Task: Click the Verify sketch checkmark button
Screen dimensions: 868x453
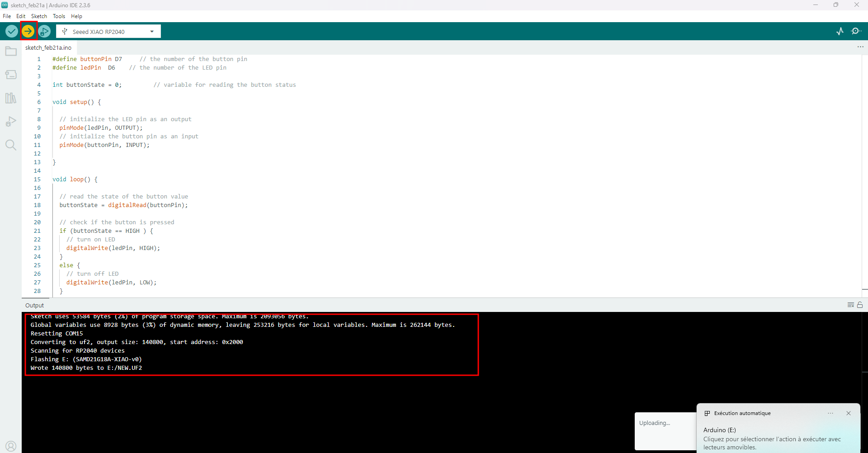Action: coord(12,31)
